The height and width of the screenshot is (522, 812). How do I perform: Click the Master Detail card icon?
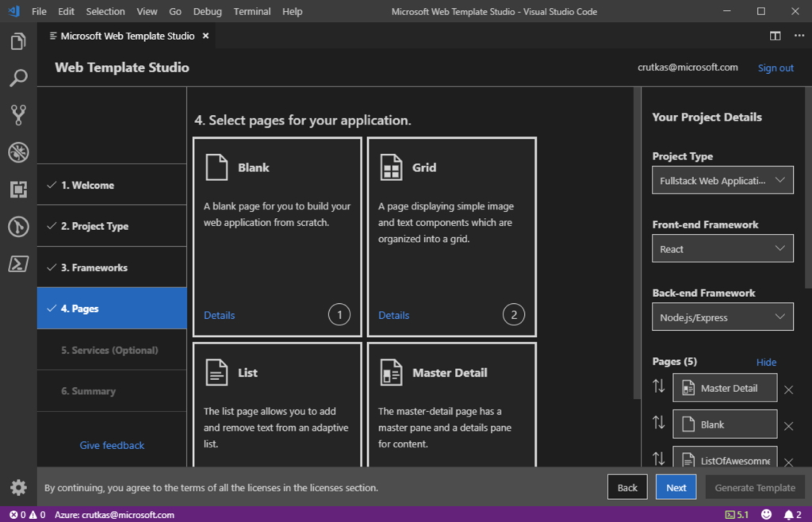(391, 372)
